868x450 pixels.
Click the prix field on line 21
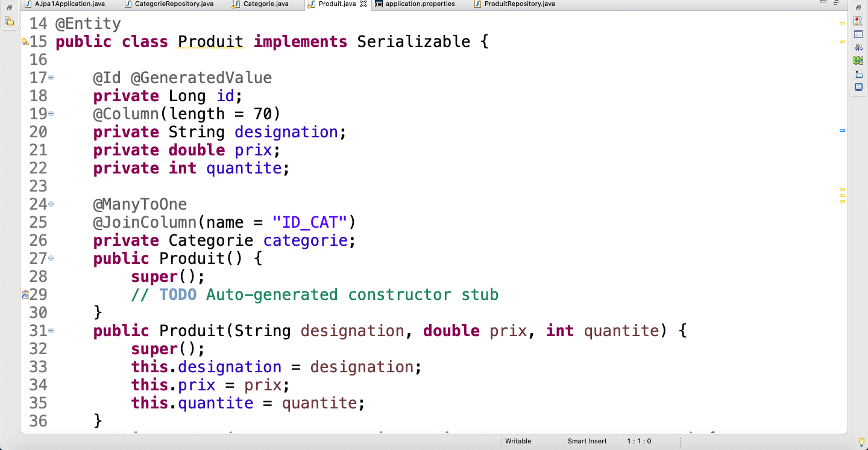pos(253,150)
